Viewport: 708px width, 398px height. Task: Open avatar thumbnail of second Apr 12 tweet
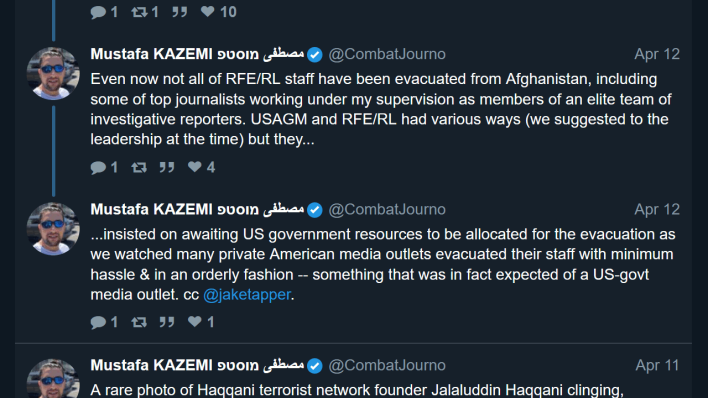tap(53, 229)
